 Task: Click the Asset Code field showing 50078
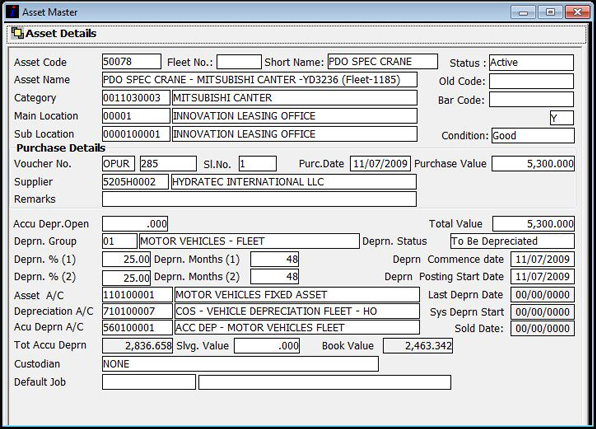coord(132,62)
